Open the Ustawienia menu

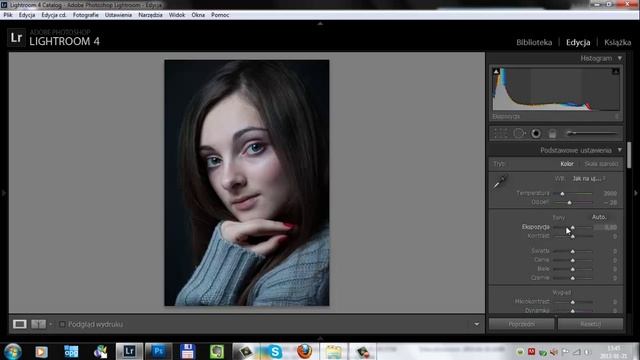coord(118,15)
